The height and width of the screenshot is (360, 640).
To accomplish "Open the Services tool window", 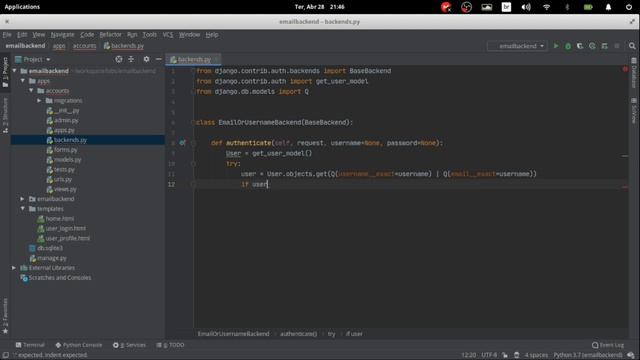I will coord(129,345).
